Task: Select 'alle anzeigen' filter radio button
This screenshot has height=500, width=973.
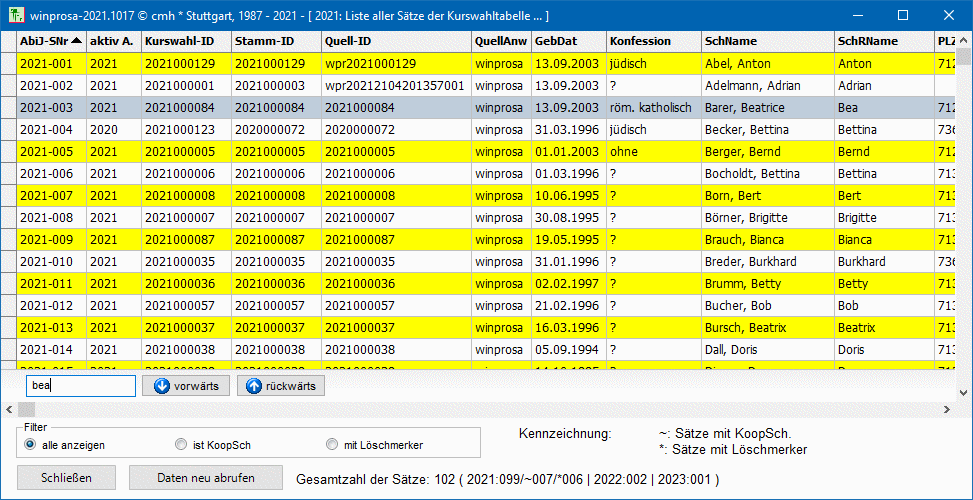Action: coord(30,444)
